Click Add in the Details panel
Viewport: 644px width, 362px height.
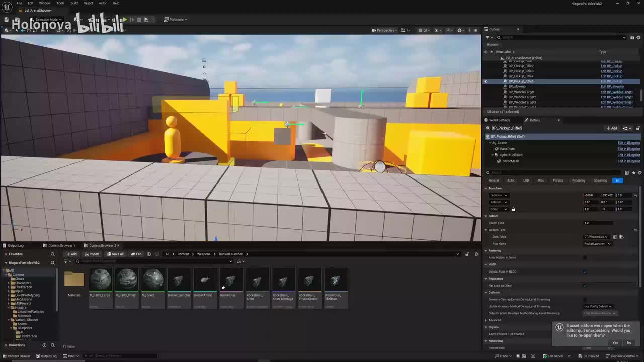point(612,128)
